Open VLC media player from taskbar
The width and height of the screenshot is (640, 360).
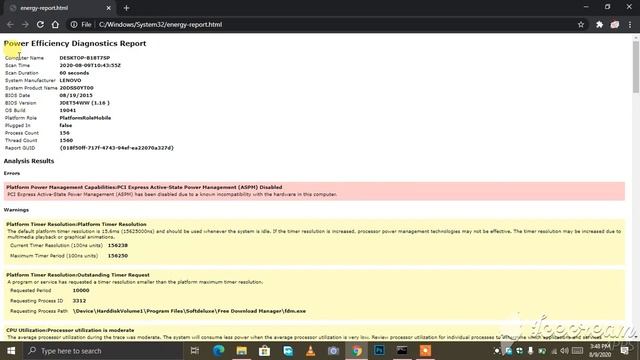coord(311,351)
